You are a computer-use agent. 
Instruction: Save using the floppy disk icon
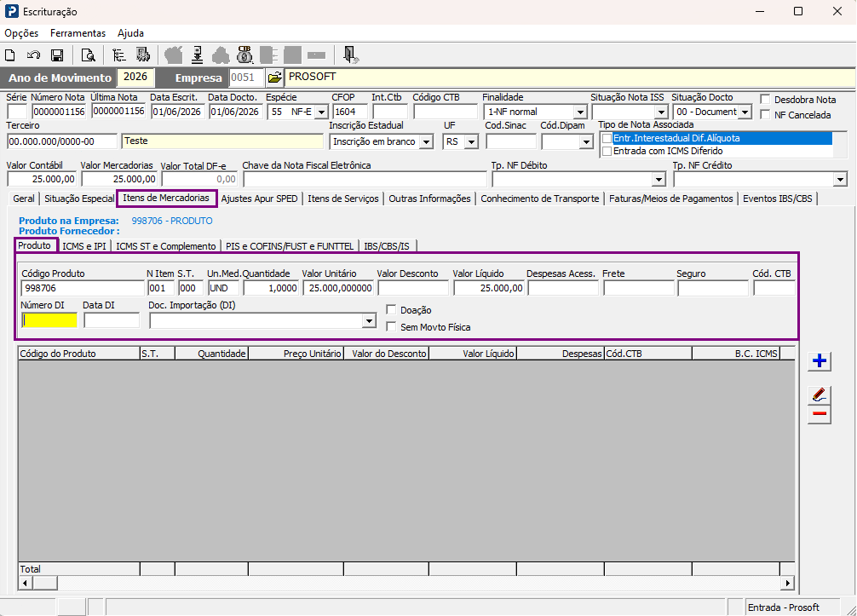pyautogui.click(x=57, y=55)
